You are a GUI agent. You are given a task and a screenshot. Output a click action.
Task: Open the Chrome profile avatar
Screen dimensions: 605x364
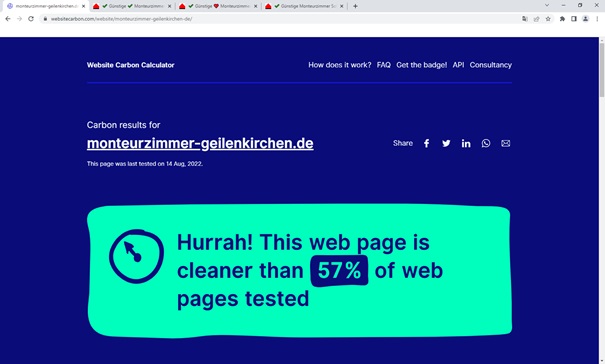[585, 19]
